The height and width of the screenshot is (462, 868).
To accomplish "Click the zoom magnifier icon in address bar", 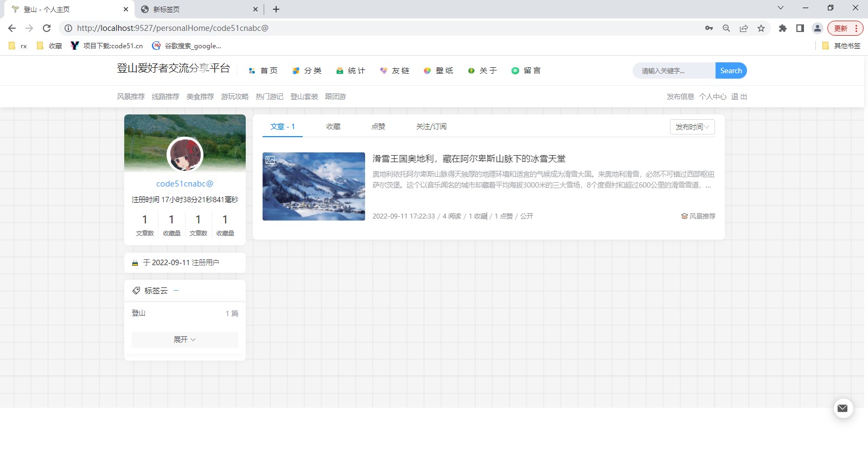I will tap(726, 28).
